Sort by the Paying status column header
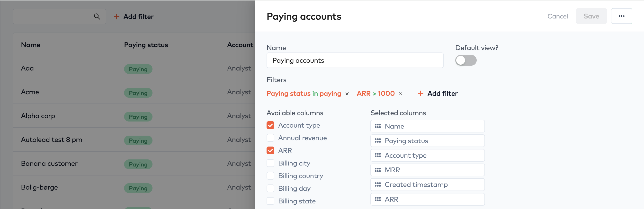 coord(146,45)
